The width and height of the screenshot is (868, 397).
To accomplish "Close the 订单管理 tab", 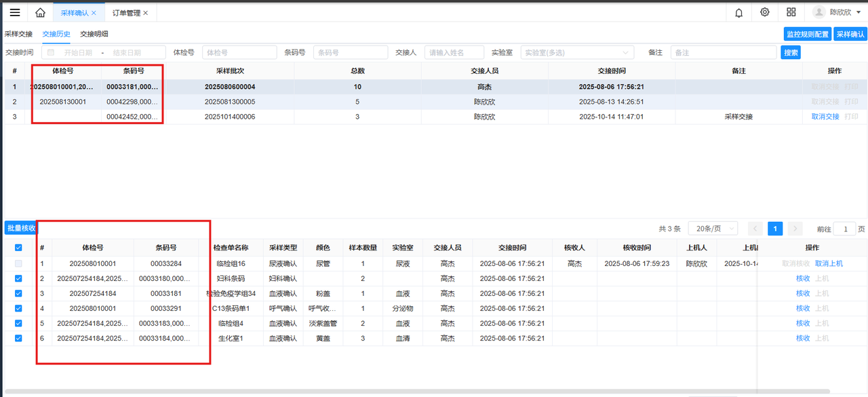I will (x=145, y=13).
